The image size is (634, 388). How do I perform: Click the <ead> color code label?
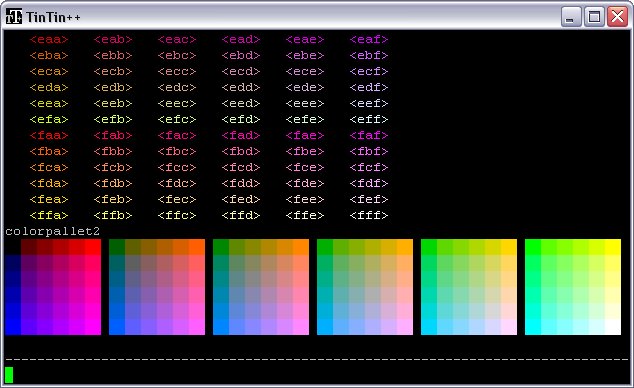(x=241, y=40)
